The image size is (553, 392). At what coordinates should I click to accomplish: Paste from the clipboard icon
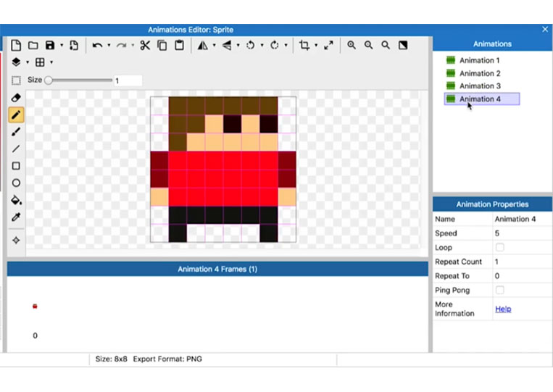point(180,45)
